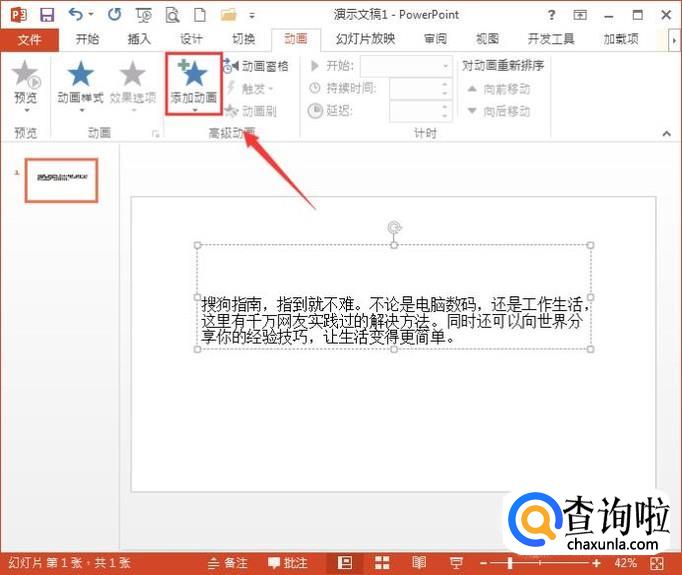
Task: Click top-left resize handle of text box
Action: [x=197, y=245]
